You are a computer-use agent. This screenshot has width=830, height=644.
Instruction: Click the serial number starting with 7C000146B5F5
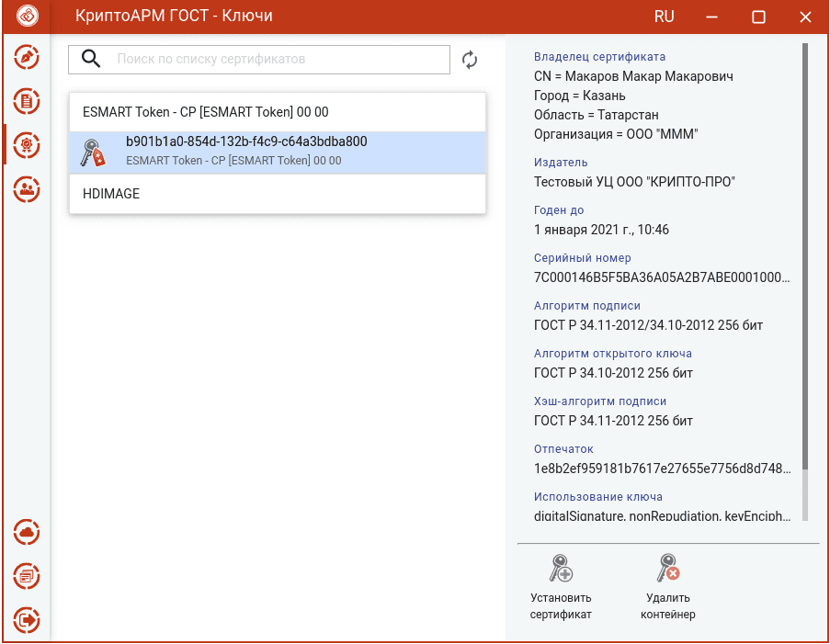click(662, 277)
